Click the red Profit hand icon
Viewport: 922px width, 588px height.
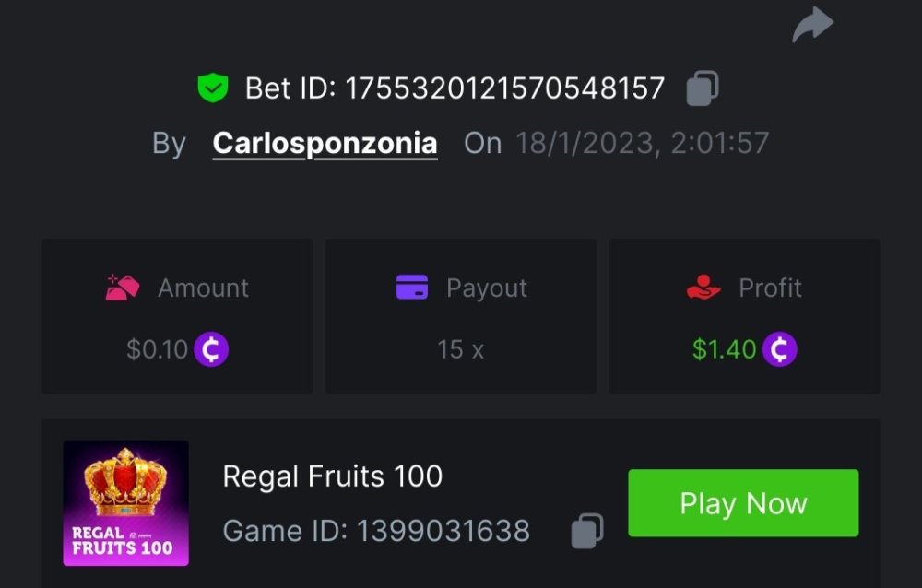click(703, 288)
